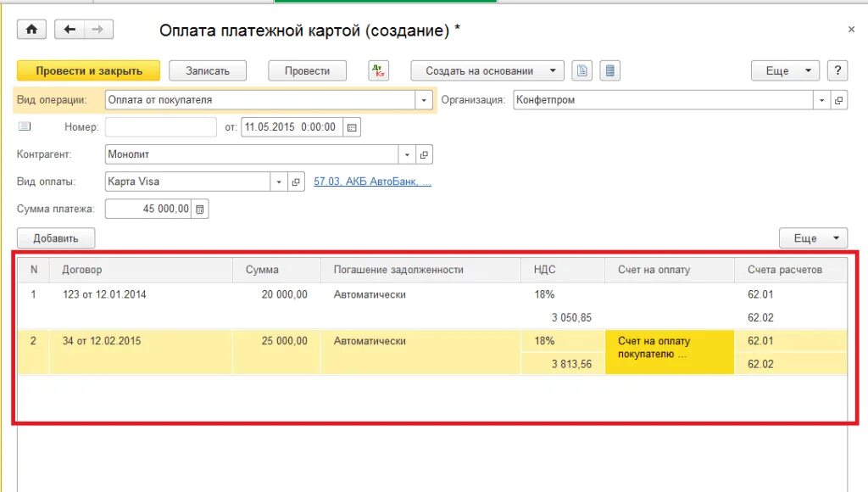The width and height of the screenshot is (868, 492).
Task: Click the Вид операции field Оплата от покупателя
Action: click(260, 100)
